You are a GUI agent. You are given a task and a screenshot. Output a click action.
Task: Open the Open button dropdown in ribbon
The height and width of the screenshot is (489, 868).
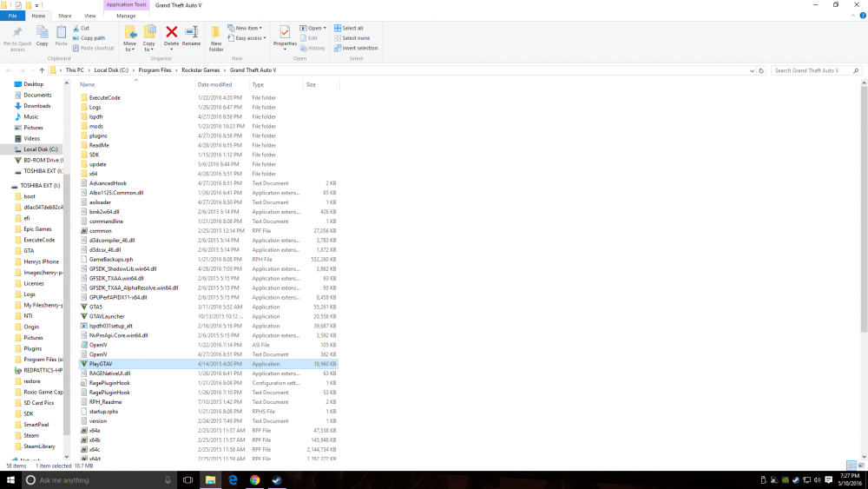[325, 28]
